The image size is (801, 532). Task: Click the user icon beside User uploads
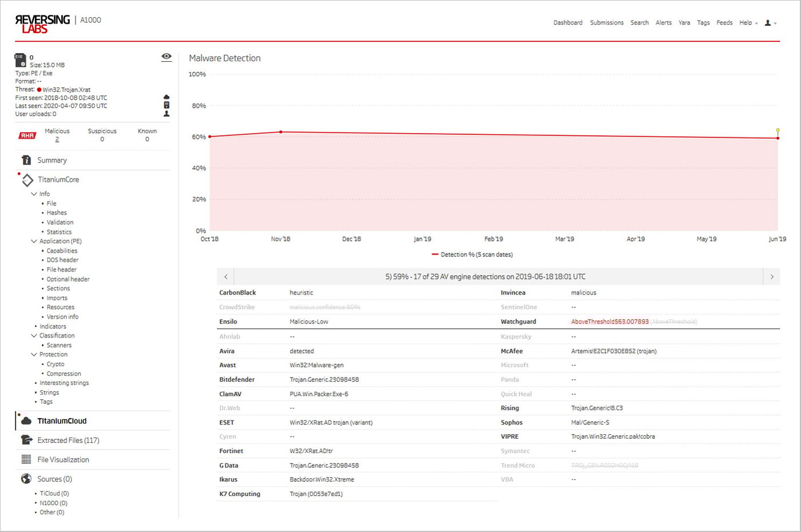point(166,114)
